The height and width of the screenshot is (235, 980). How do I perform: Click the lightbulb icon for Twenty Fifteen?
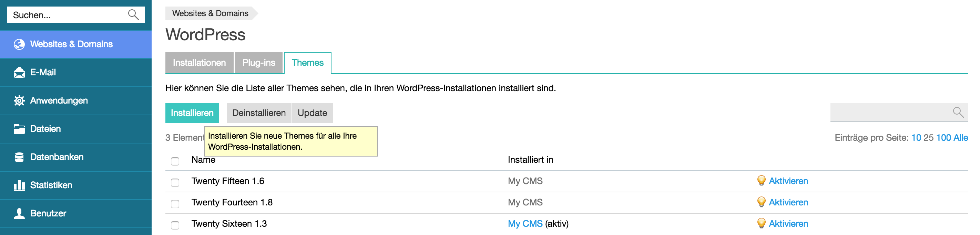761,180
